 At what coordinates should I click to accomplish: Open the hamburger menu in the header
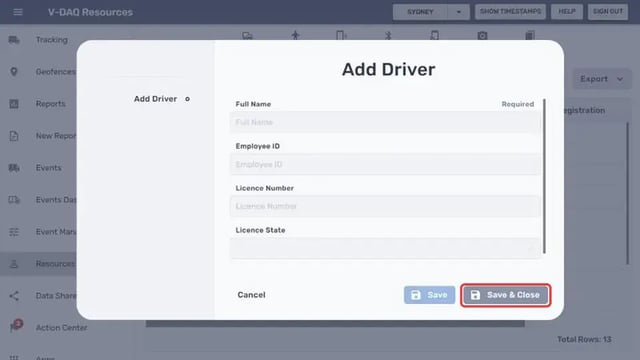(18, 12)
